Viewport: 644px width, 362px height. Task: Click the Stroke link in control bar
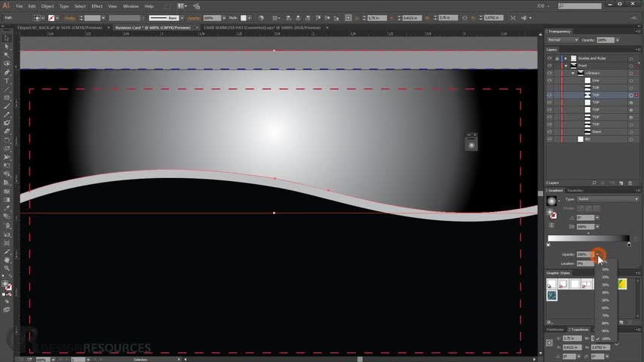(69, 18)
